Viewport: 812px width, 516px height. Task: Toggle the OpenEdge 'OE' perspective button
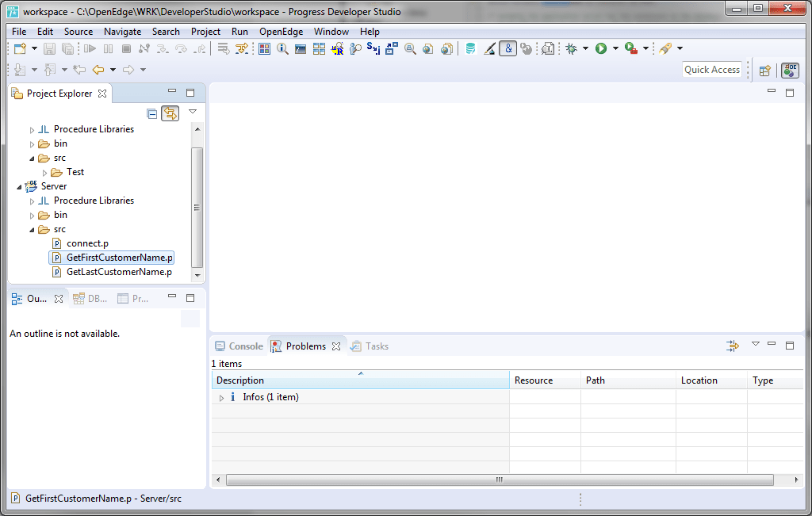[790, 71]
